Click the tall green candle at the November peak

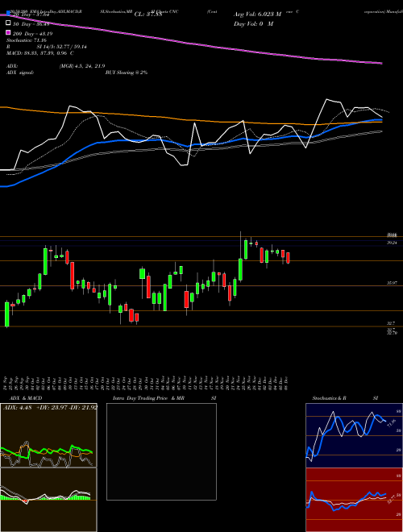(240, 269)
